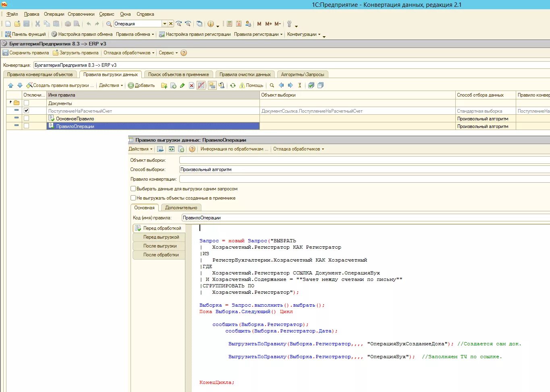The image size is (550, 392).
Task: Open Действия dropdown in rule dialog
Action: [x=140, y=149]
